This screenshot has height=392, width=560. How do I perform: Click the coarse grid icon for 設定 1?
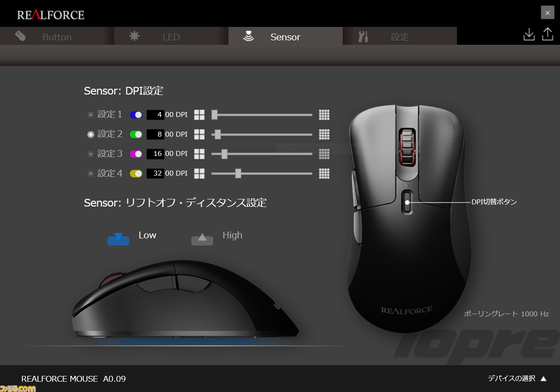199,115
